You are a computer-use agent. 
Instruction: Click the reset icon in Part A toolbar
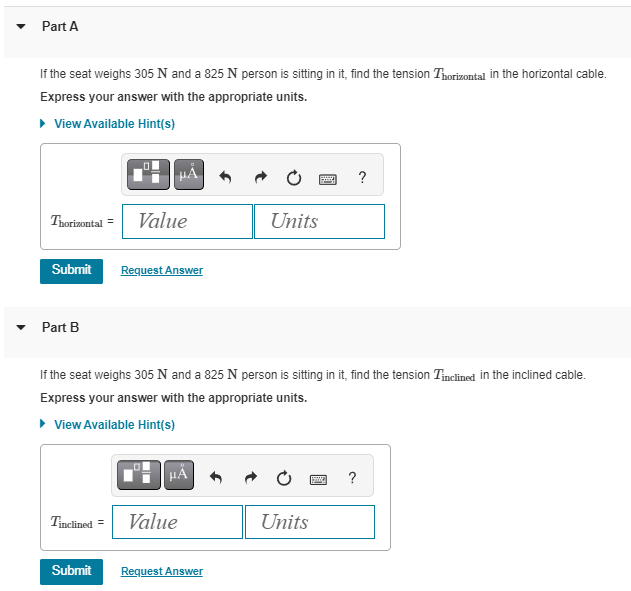[x=294, y=177]
